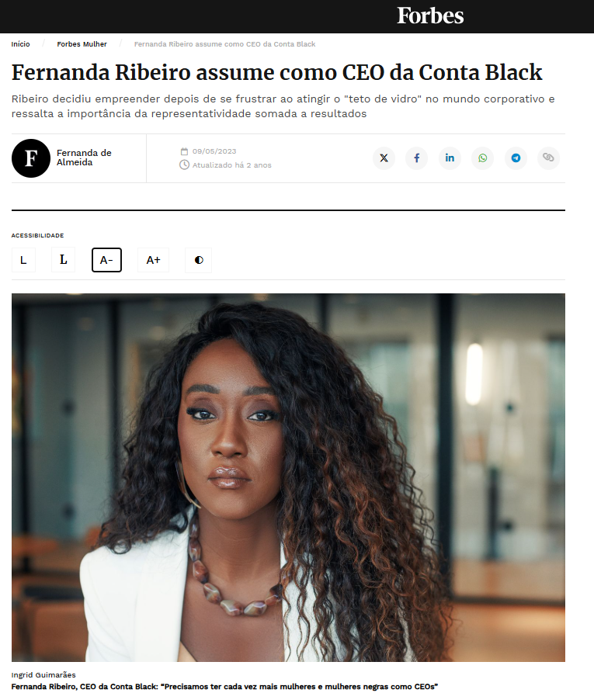Open Forbes Mulher breadcrumb section
The width and height of the screenshot is (594, 700).
click(82, 44)
